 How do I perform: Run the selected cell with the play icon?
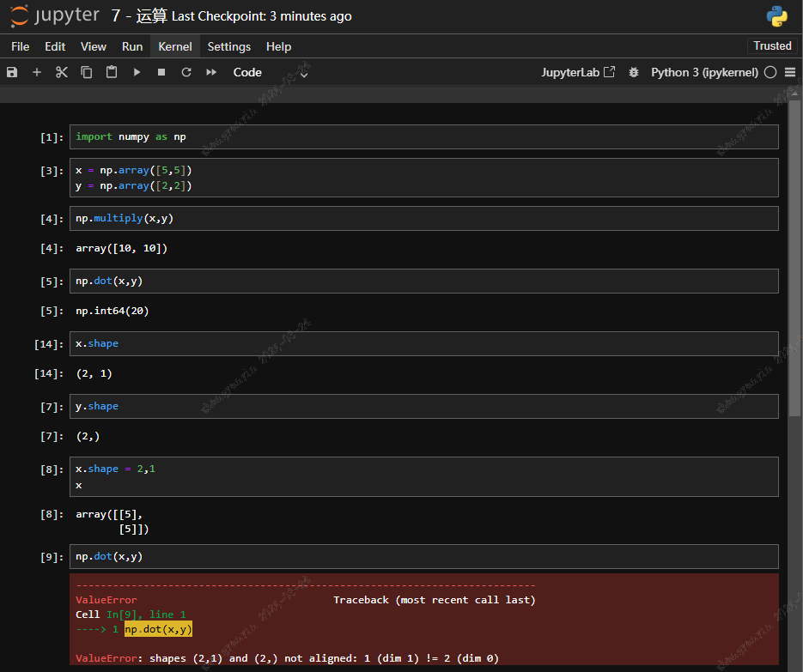[137, 72]
